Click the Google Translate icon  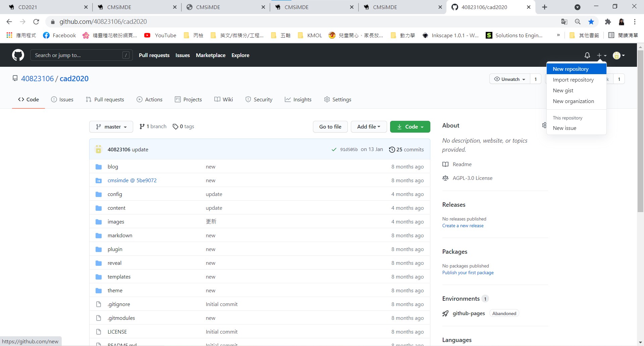(x=564, y=21)
